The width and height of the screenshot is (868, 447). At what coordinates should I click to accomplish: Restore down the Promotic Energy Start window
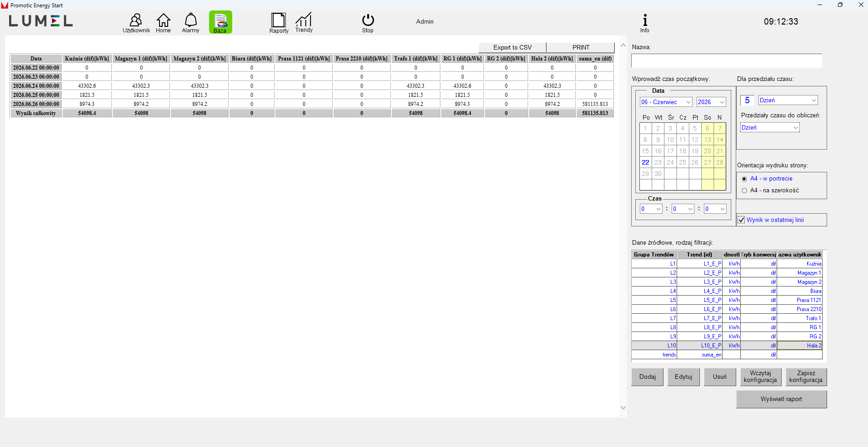[x=840, y=5]
